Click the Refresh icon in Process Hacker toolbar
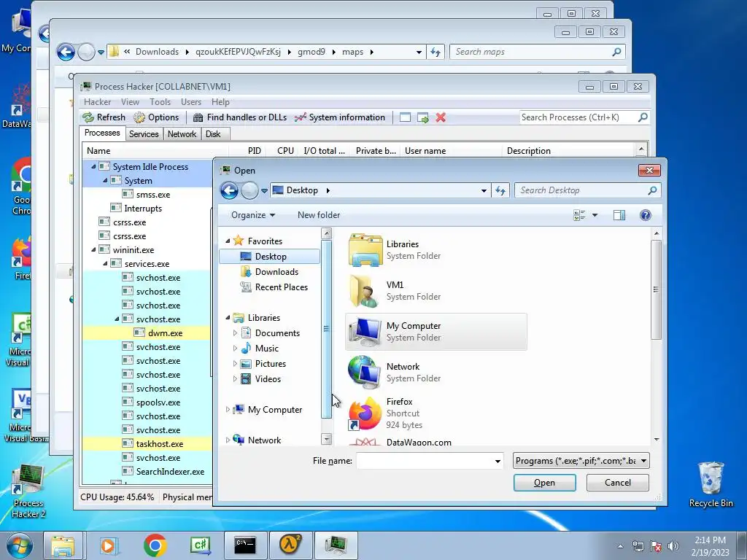This screenshot has height=560, width=747. click(x=88, y=117)
